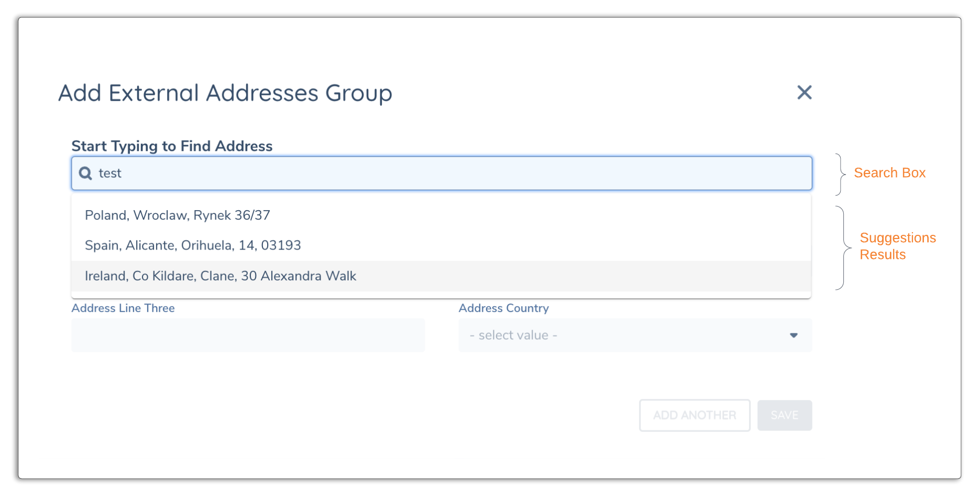The image size is (980, 498).
Task: Close the Add External Addresses Group dialog
Action: [805, 92]
